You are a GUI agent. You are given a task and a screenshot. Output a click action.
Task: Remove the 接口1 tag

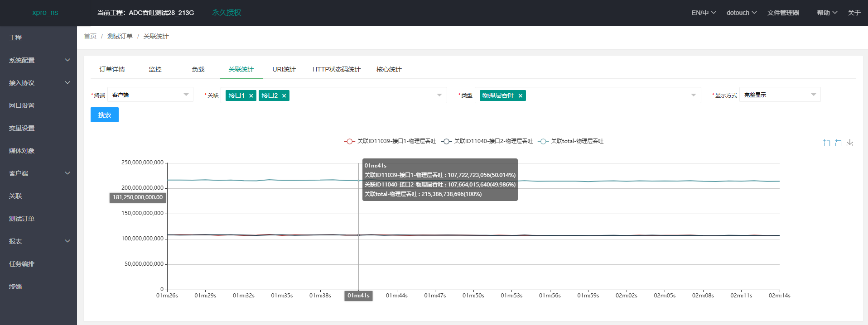(x=251, y=96)
